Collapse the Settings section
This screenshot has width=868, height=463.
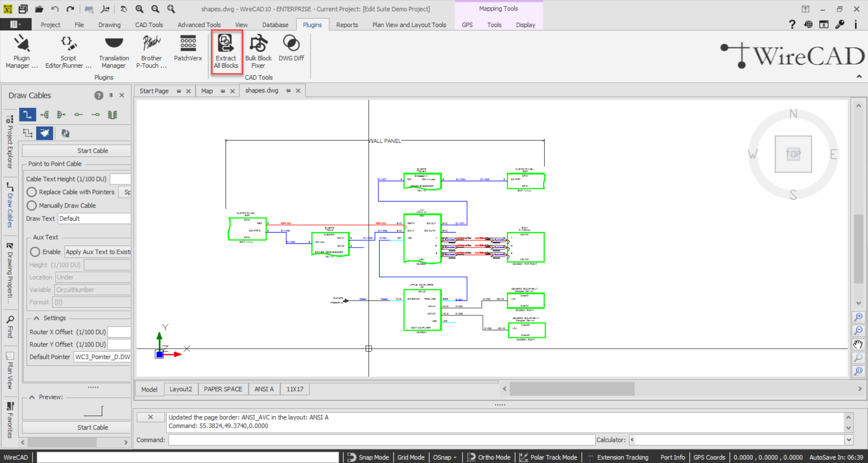37,318
